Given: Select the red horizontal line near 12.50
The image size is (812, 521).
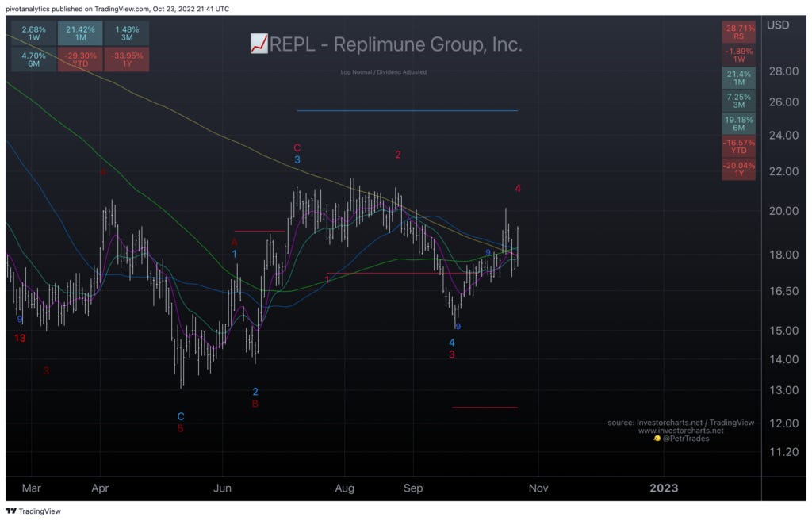Looking at the screenshot, I should (485, 408).
